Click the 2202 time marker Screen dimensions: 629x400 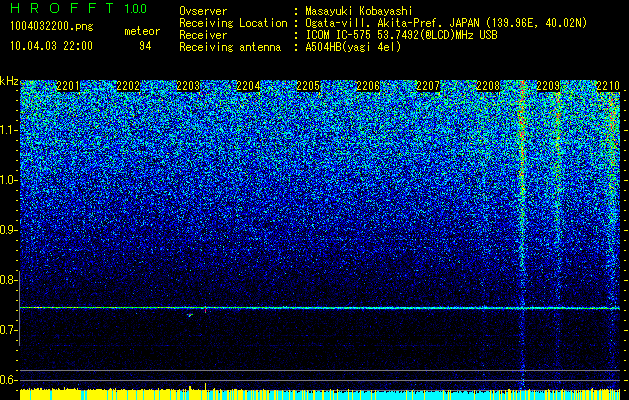(128, 85)
